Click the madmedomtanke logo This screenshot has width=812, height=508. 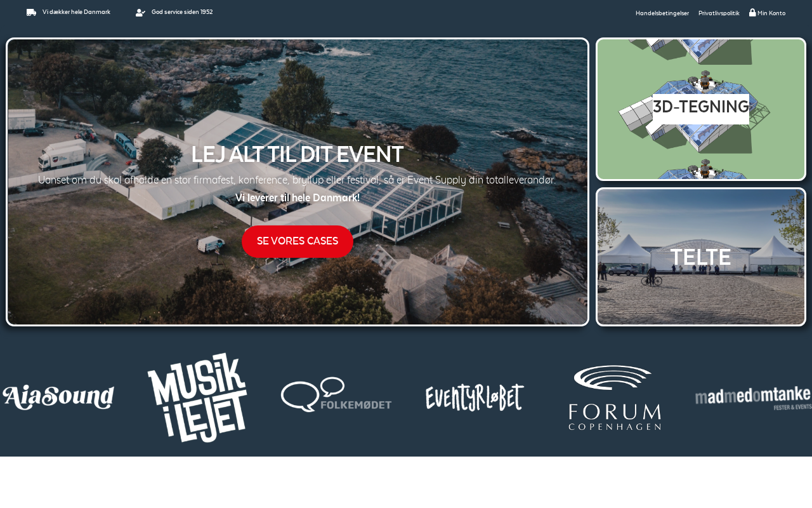(x=754, y=398)
